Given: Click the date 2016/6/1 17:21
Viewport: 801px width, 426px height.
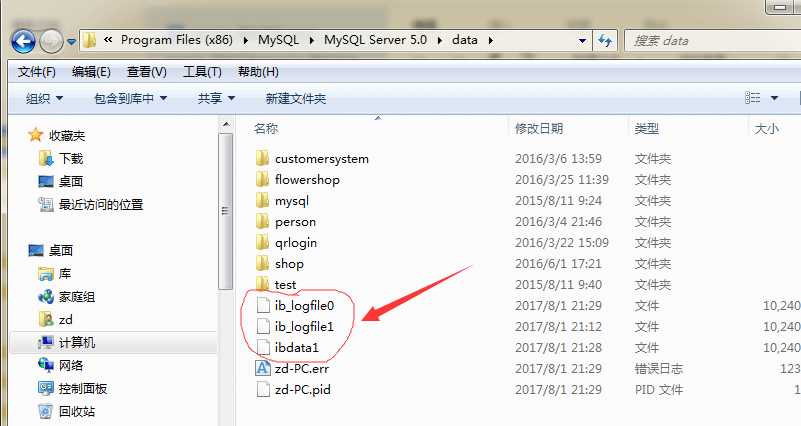Looking at the screenshot, I should [x=558, y=264].
